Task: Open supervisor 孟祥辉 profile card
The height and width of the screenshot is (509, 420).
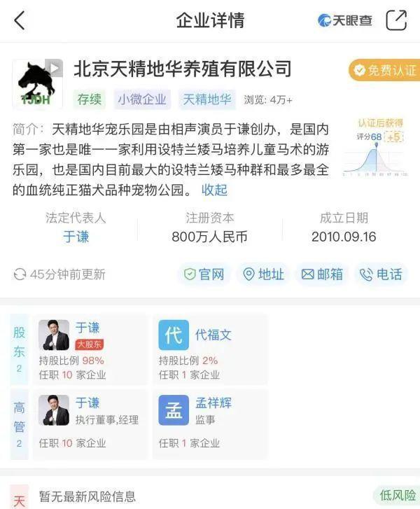Action: coord(210,424)
